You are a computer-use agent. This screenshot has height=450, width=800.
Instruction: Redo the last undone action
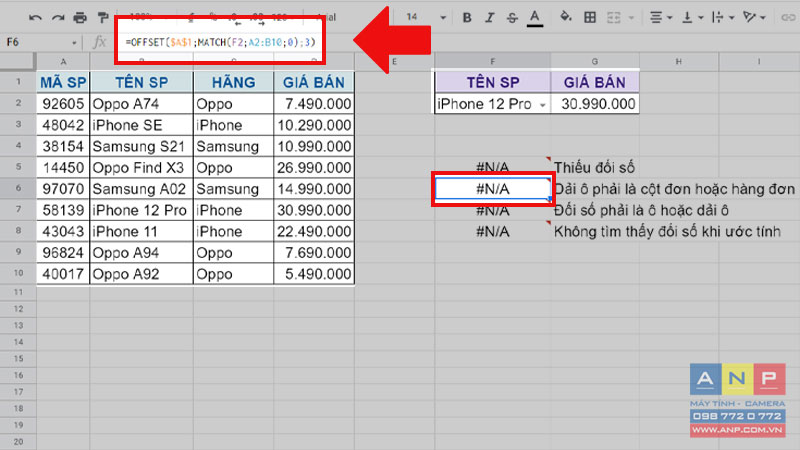point(58,18)
